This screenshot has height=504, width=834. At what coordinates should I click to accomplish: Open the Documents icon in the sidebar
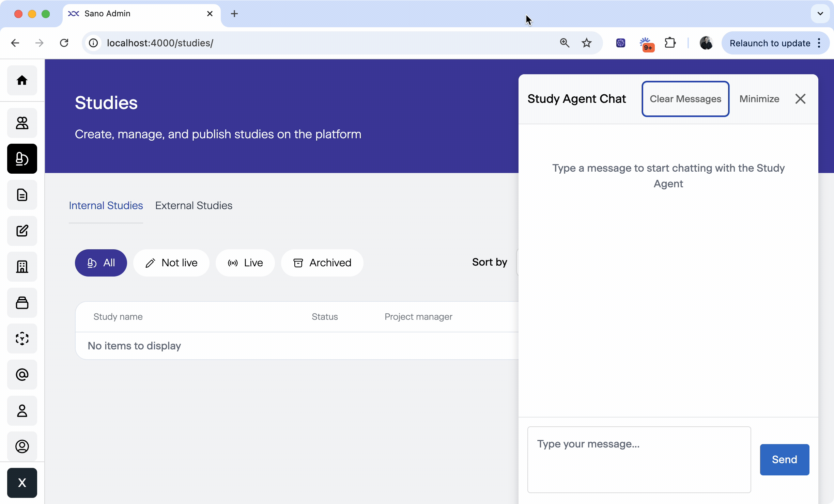click(22, 194)
